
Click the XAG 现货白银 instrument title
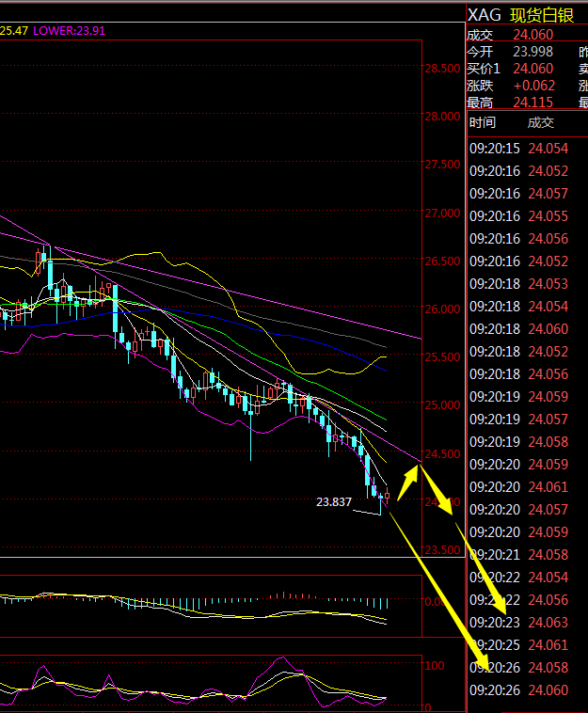pos(520,15)
